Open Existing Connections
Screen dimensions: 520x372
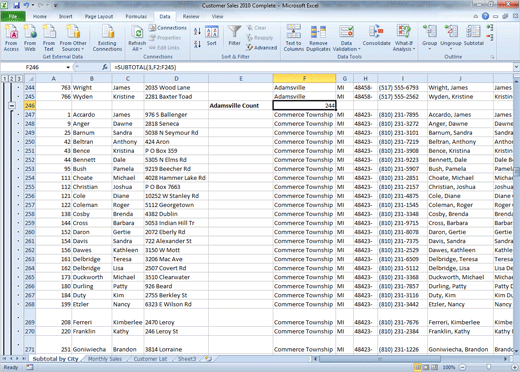(107, 38)
